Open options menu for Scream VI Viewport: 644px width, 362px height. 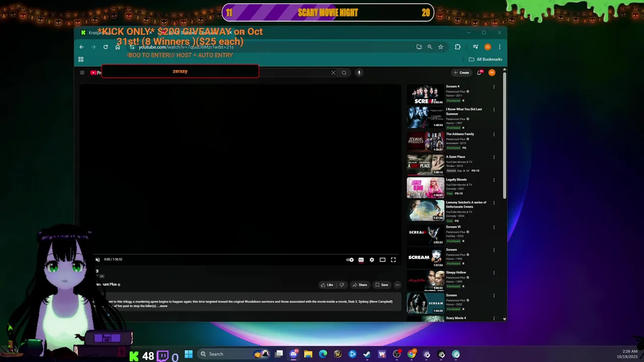(494, 227)
